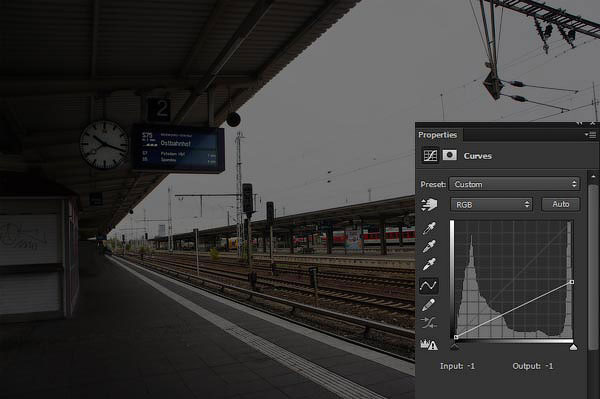Viewport: 600px width, 399px height.
Task: Click the Curves label text
Action: (478, 156)
